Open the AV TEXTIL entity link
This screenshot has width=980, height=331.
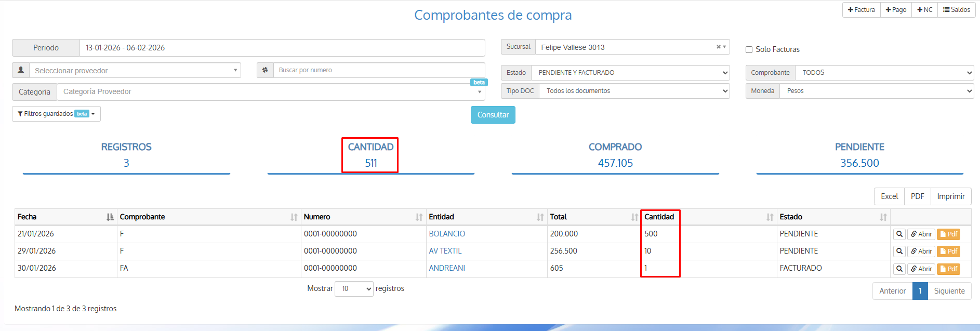tap(445, 251)
